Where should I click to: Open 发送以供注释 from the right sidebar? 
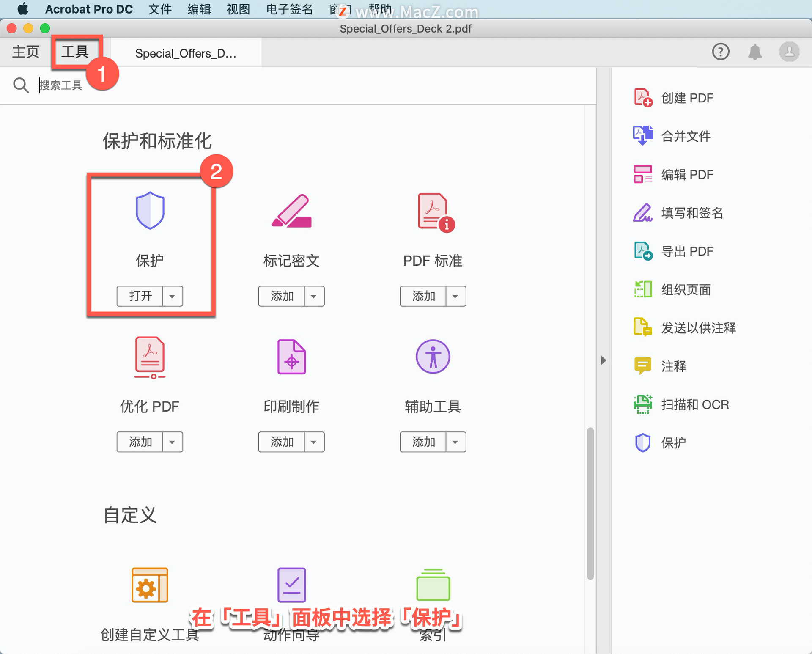(x=684, y=327)
